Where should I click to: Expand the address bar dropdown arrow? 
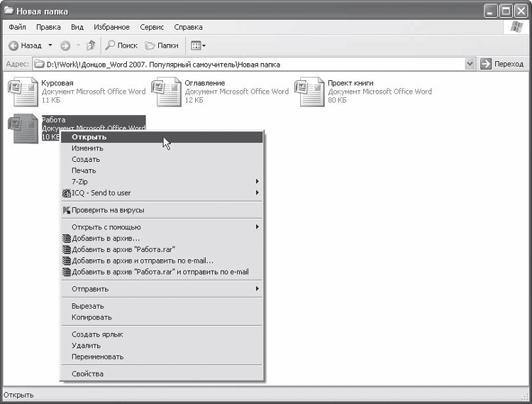click(x=470, y=64)
